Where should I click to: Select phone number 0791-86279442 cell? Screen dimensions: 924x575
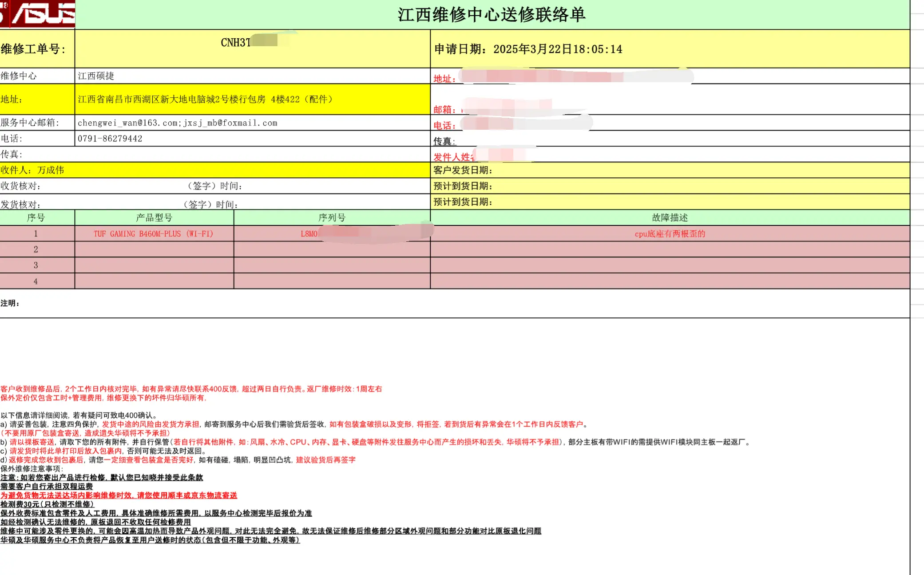tap(252, 139)
